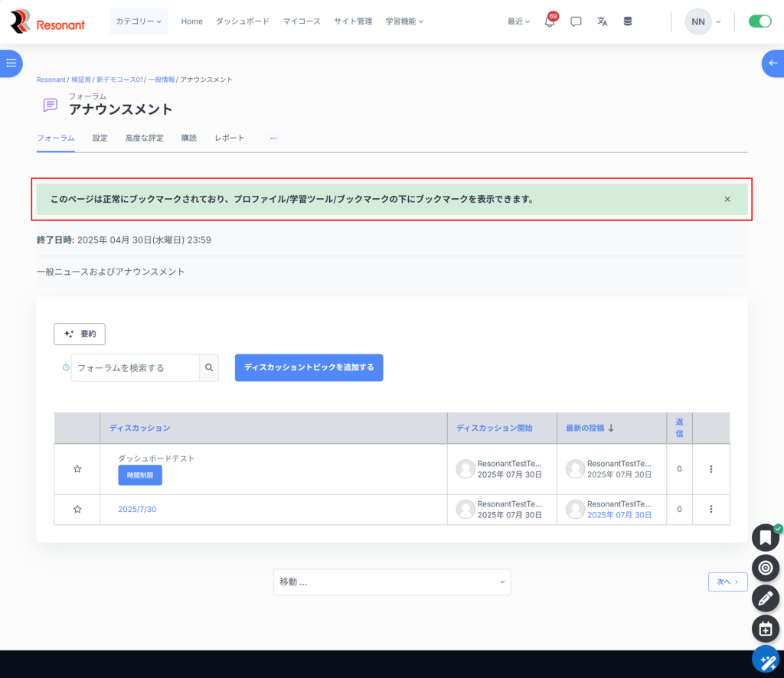The height and width of the screenshot is (678, 784).
Task: Open the pencil notes floating icon
Action: click(765, 598)
